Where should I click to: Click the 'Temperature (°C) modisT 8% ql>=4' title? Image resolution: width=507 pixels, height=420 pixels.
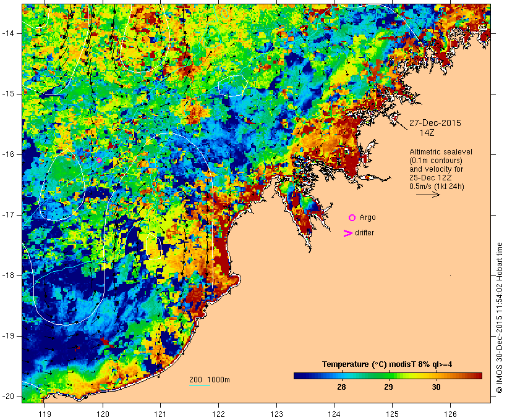pos(387,364)
